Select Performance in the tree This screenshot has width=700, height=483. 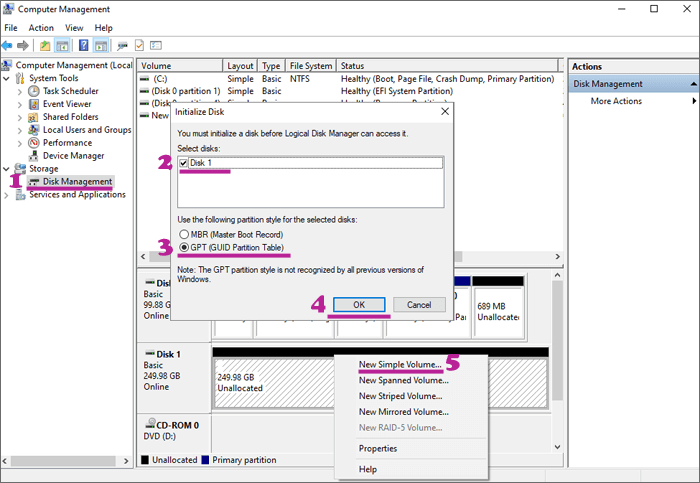pyautogui.click(x=67, y=143)
